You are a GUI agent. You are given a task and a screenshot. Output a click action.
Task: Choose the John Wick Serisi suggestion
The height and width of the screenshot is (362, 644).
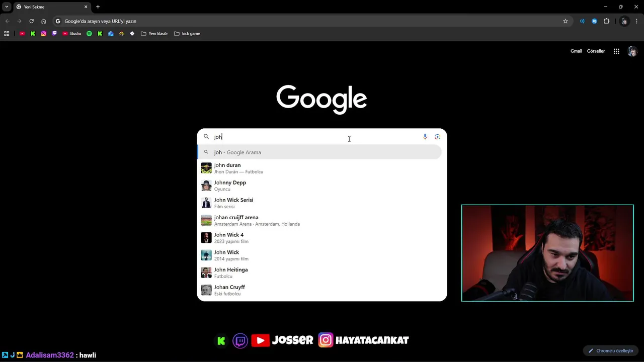319,203
